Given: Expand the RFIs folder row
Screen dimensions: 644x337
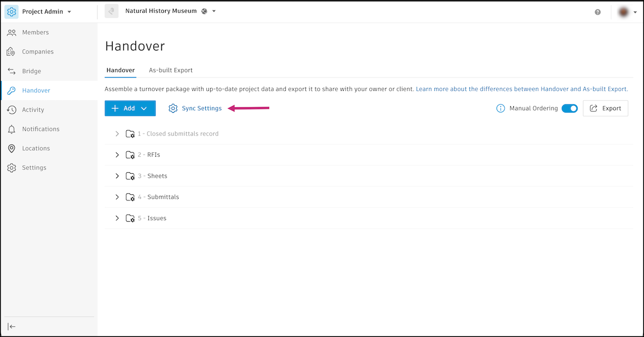Looking at the screenshot, I should pos(117,155).
